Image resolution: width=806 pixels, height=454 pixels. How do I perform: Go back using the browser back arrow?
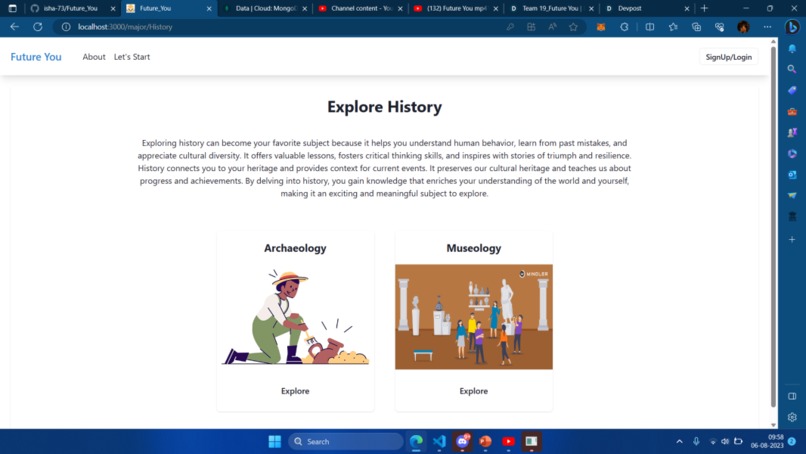pyautogui.click(x=14, y=27)
